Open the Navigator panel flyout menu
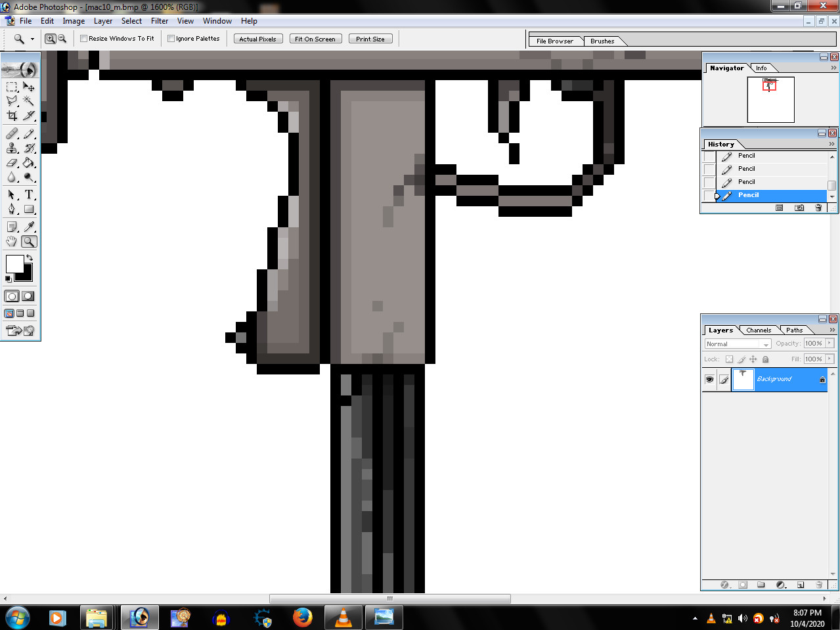Viewport: 840px width, 630px height. click(833, 68)
